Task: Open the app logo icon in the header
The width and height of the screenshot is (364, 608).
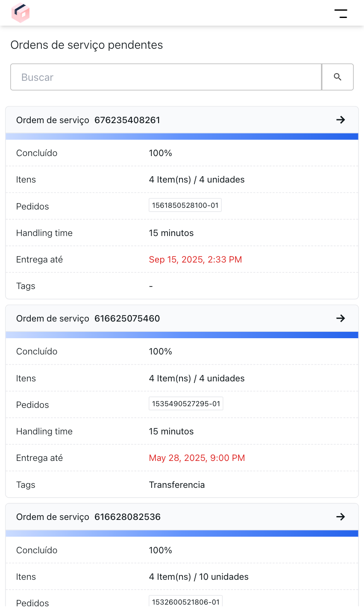Action: coord(21,13)
